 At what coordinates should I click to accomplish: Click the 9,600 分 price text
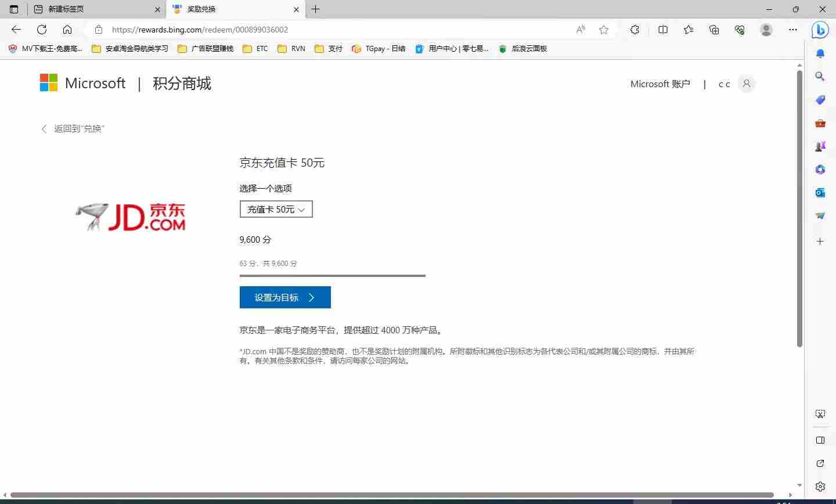[x=255, y=239]
